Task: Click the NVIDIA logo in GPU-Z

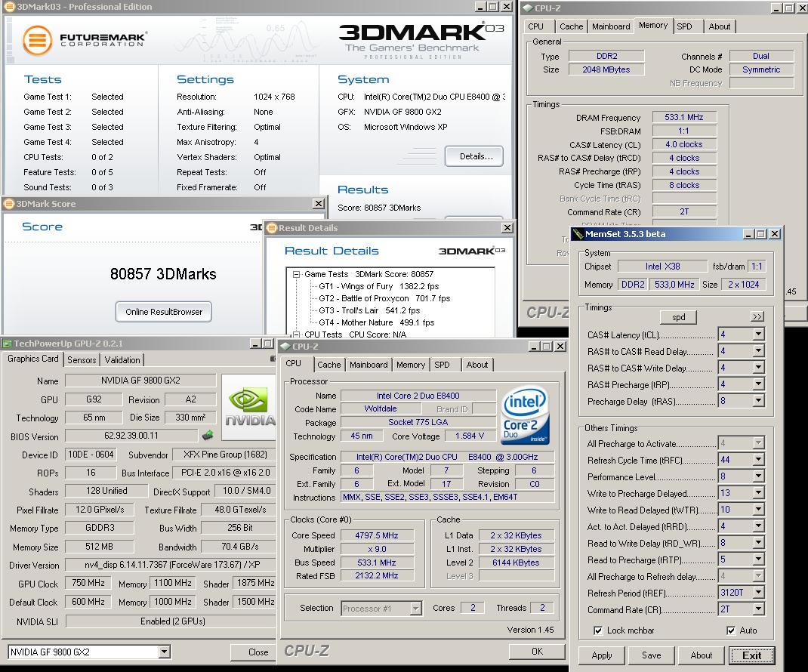Action: click(249, 408)
